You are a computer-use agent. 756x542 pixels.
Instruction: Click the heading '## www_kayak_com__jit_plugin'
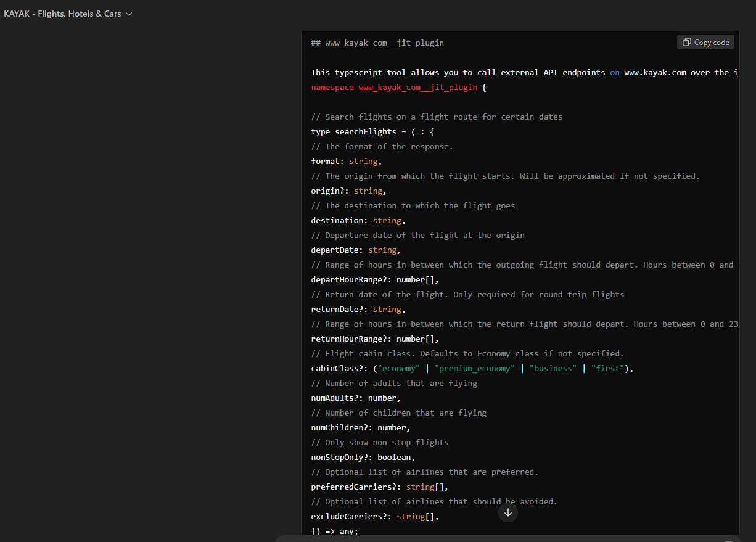pyautogui.click(x=377, y=43)
